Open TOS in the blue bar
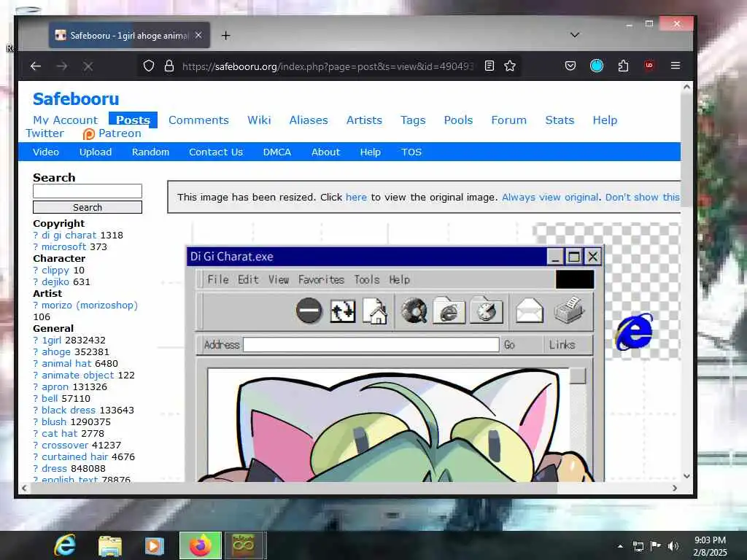 click(x=411, y=152)
